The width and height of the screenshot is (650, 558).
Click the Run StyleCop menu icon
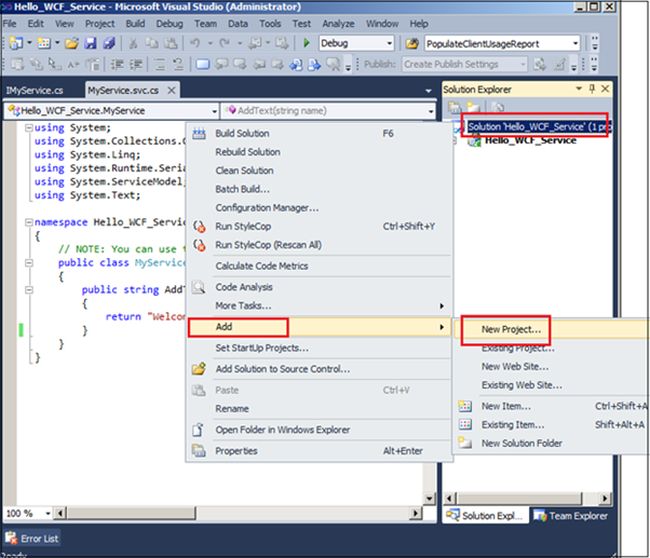199,226
